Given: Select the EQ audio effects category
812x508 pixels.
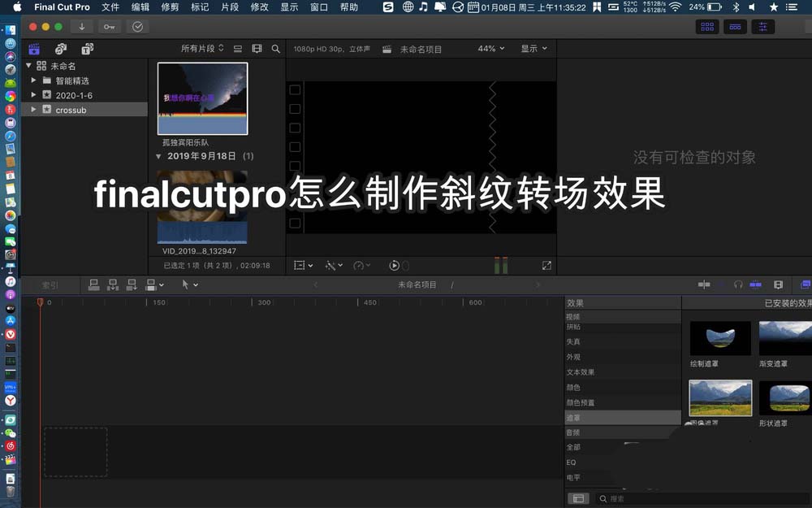Looking at the screenshot, I should 571,462.
